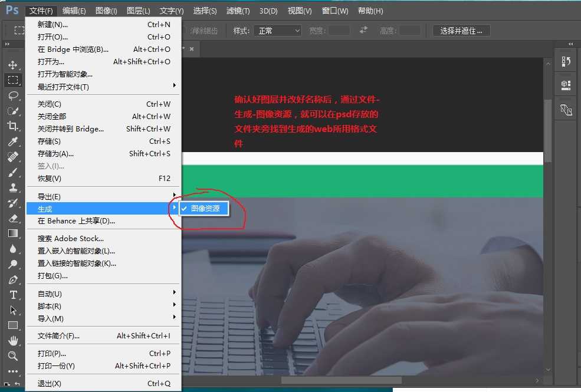Viewport: 581px width, 392px height.
Task: Choose 存储为(A)... menu entry
Action: click(x=103, y=154)
